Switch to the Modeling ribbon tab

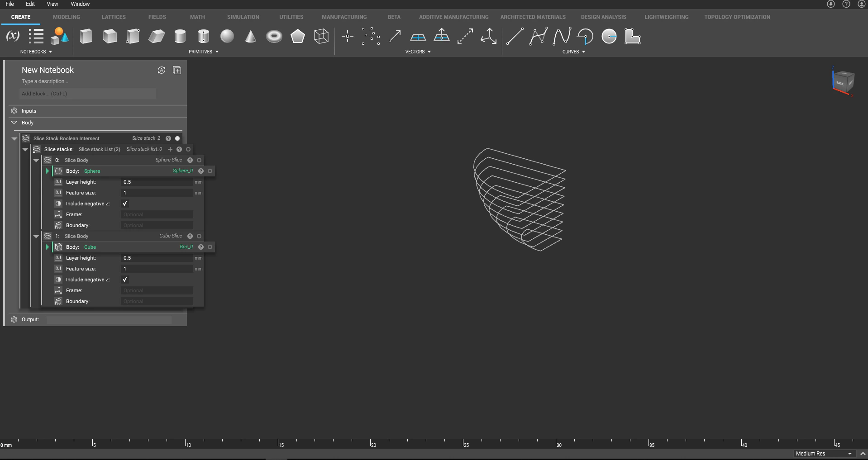[x=66, y=17]
